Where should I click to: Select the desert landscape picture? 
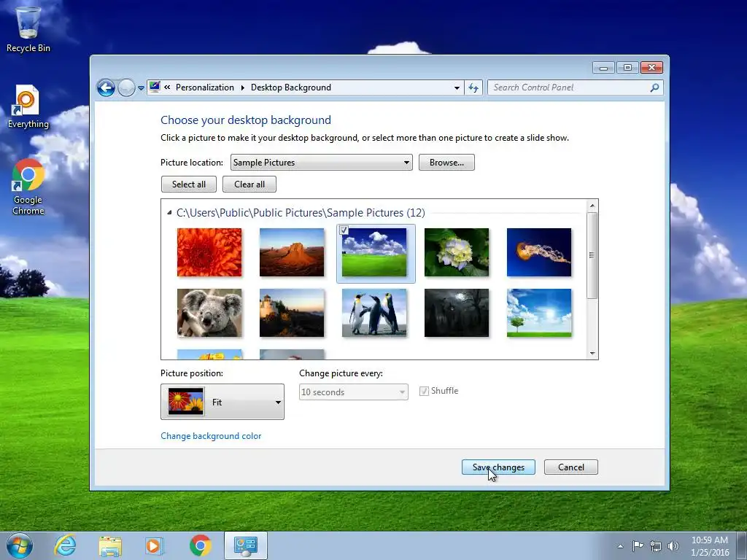(x=292, y=252)
